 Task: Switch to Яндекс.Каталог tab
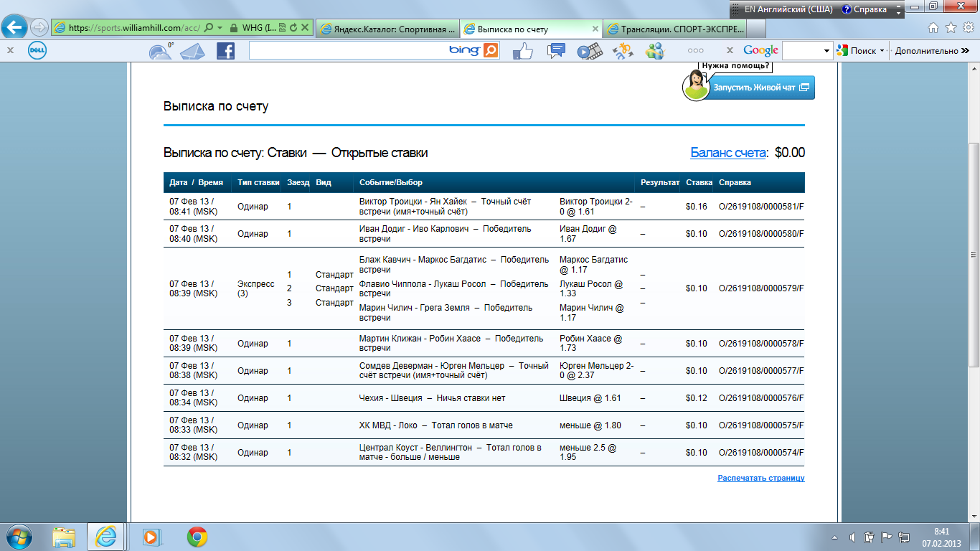pos(387,29)
